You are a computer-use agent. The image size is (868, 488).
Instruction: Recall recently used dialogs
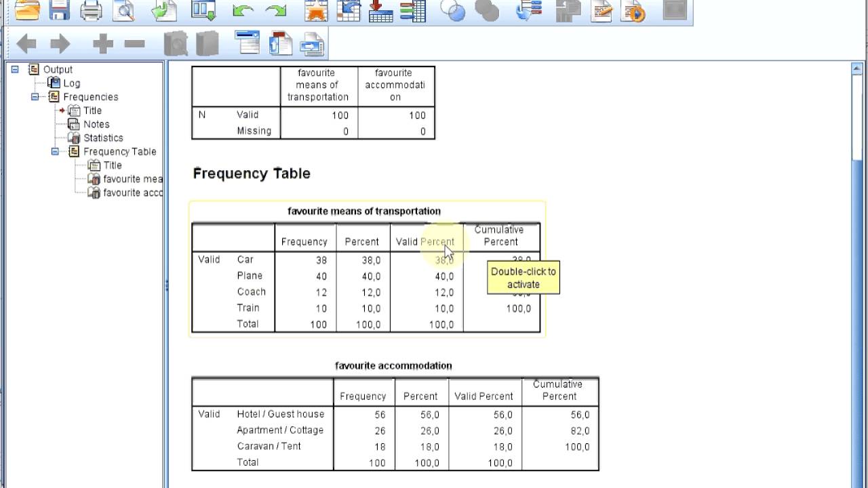point(203,9)
